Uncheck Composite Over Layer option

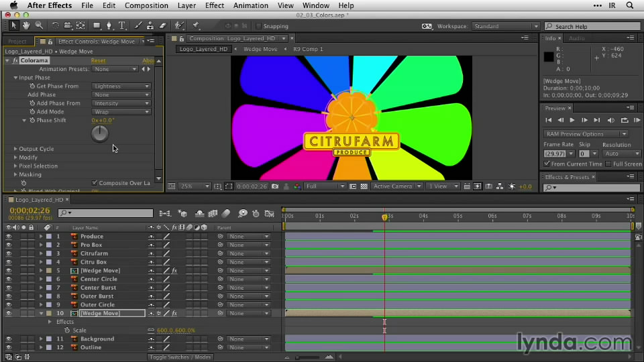point(95,182)
